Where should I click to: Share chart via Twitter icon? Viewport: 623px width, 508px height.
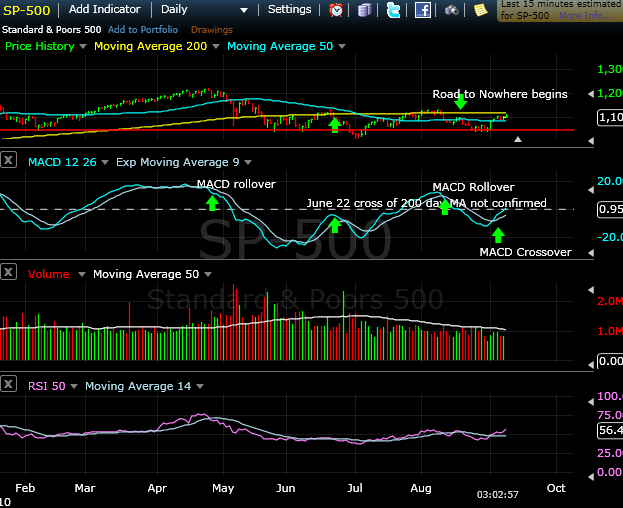(x=393, y=10)
